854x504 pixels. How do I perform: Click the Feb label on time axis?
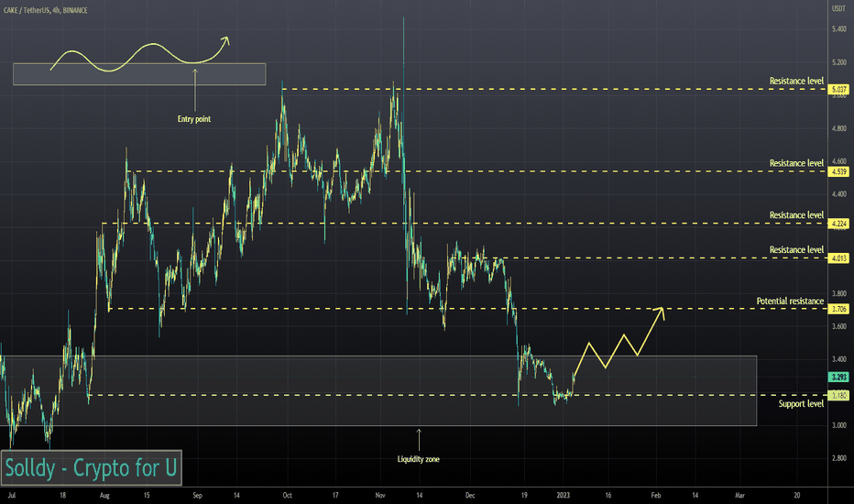[x=656, y=495]
